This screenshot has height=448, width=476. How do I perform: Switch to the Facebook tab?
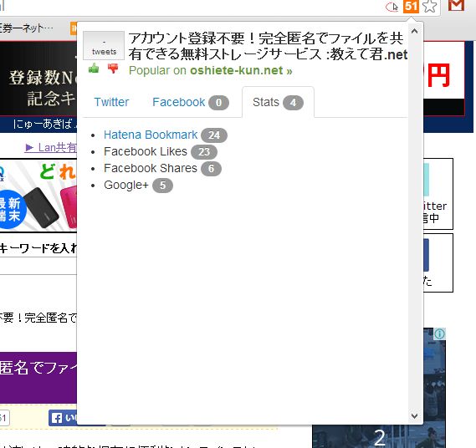point(191,102)
